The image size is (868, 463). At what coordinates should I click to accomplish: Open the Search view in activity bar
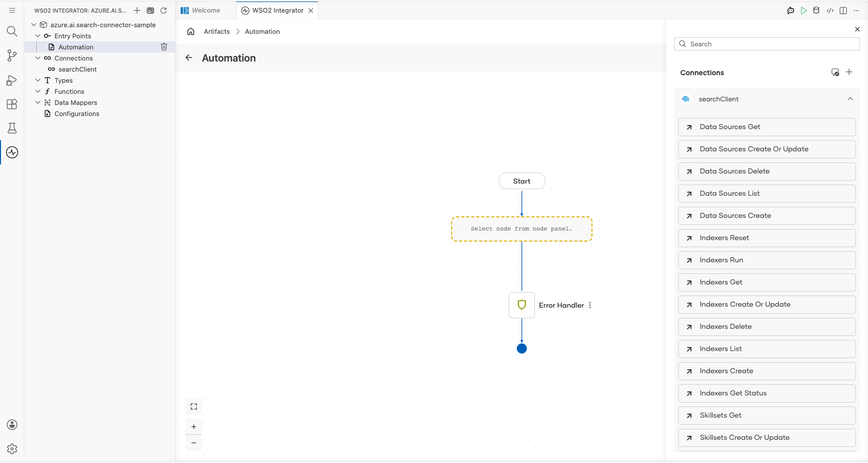[12, 31]
